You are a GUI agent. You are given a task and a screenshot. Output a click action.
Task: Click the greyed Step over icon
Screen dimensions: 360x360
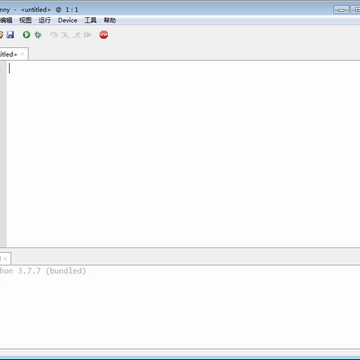click(x=54, y=35)
